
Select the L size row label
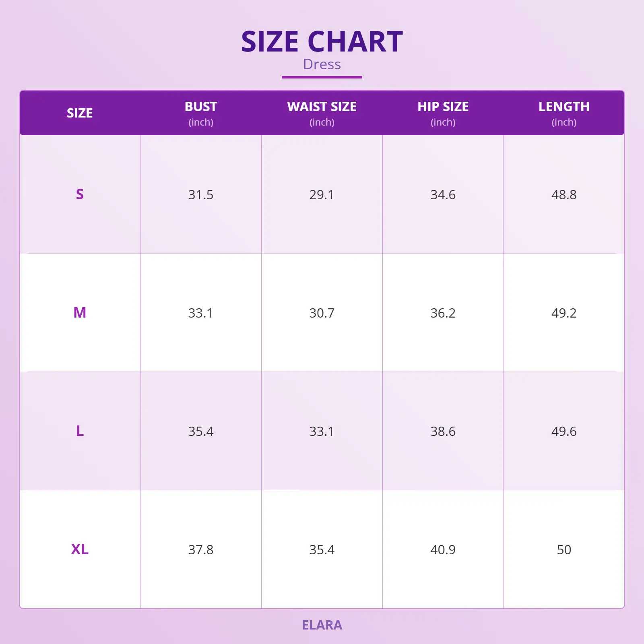click(x=80, y=431)
